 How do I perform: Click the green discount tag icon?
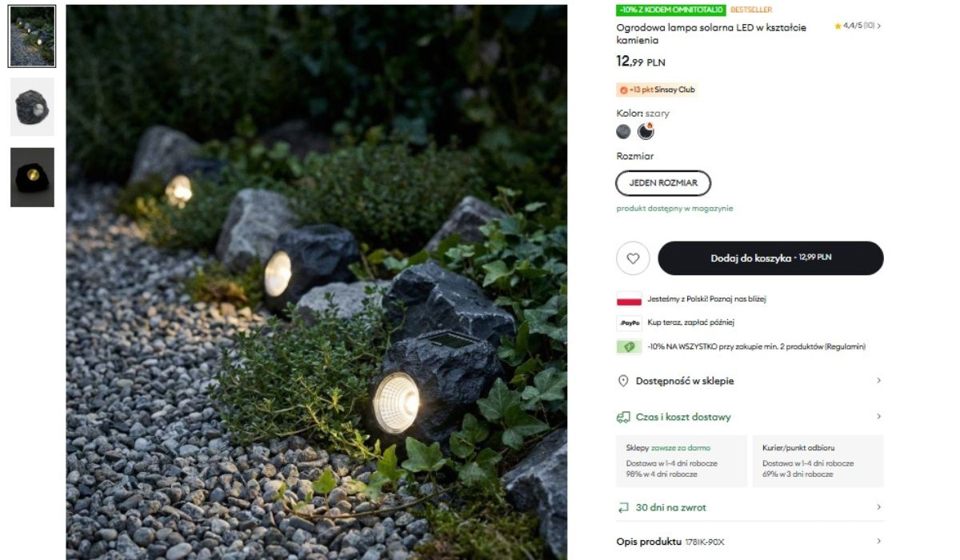(629, 346)
